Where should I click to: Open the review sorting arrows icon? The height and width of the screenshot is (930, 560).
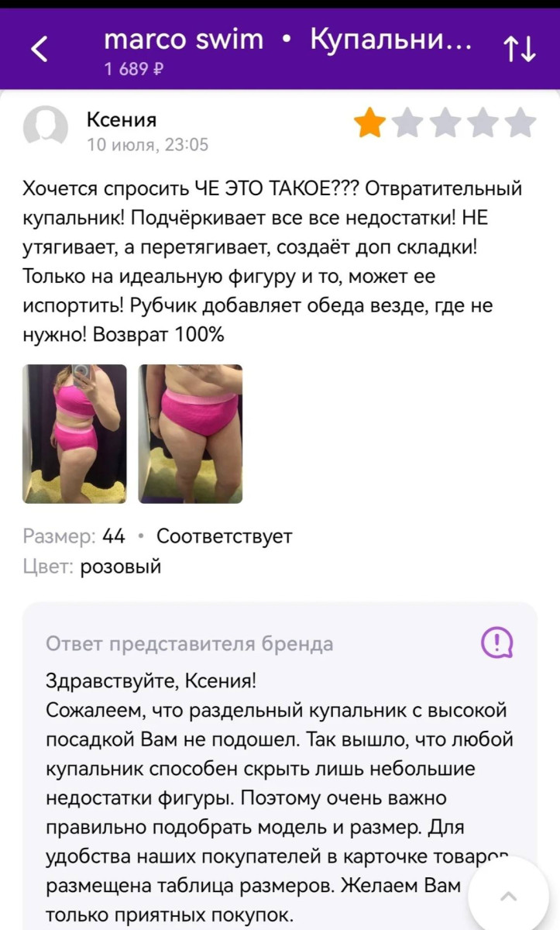click(520, 50)
